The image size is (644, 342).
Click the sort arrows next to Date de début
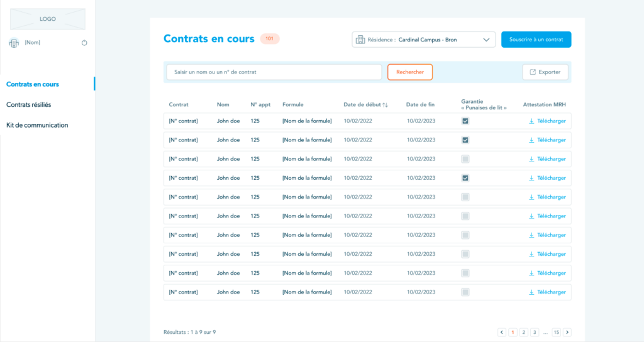click(385, 104)
